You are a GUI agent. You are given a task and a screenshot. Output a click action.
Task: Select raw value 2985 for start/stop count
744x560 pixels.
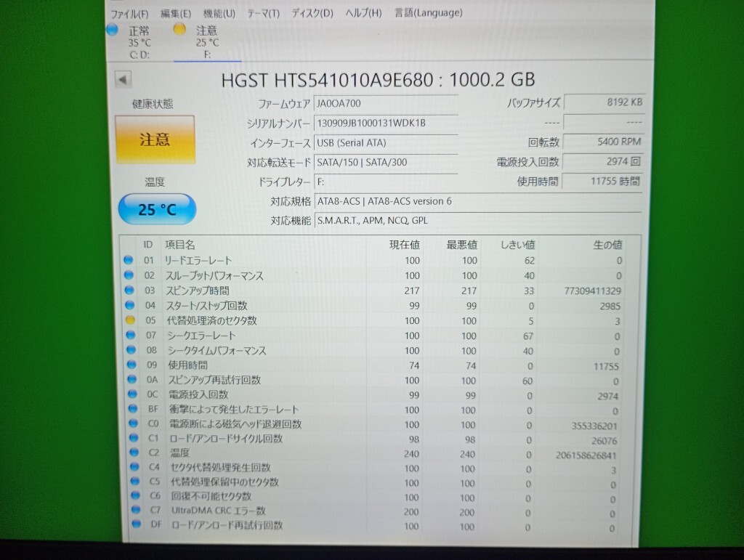coord(610,307)
